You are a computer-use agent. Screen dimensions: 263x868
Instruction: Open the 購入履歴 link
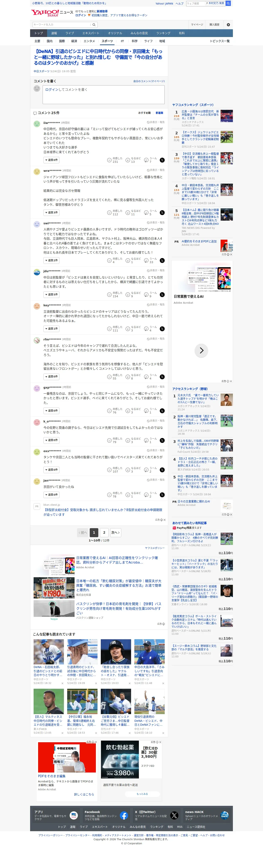[x=214, y=25]
